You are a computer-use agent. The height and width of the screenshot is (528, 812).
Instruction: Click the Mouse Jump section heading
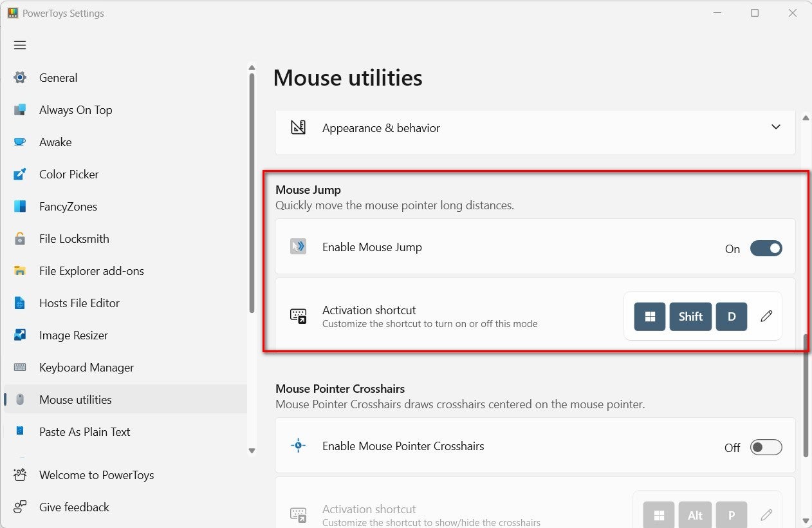click(308, 189)
